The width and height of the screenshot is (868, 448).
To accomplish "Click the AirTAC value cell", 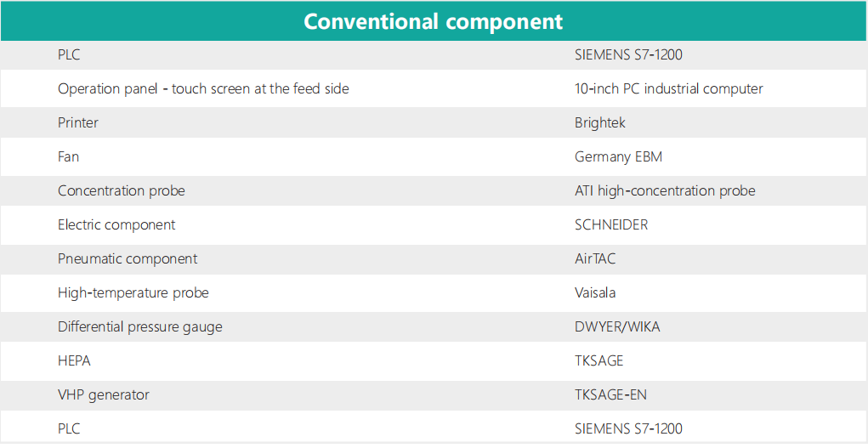I will (x=595, y=258).
